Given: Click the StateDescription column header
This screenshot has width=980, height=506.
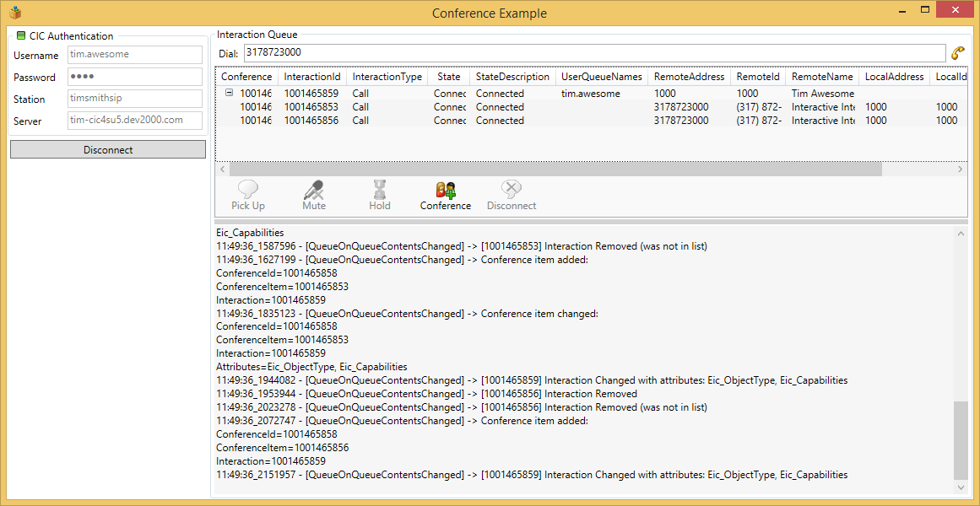Looking at the screenshot, I should 512,76.
